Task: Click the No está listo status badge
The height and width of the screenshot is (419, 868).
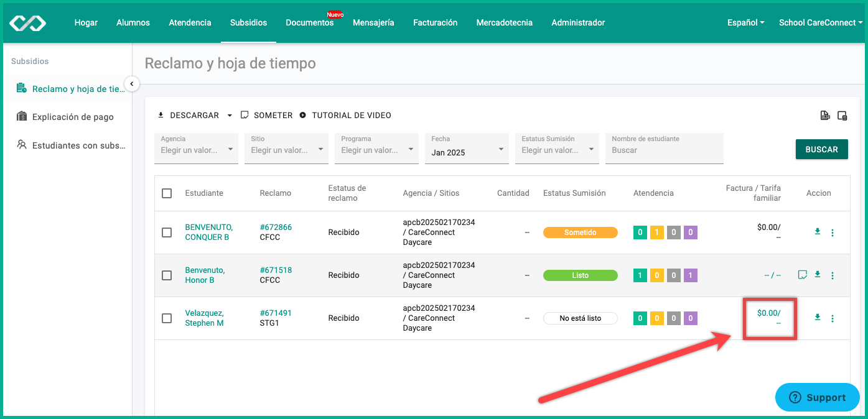Action: pyautogui.click(x=581, y=318)
